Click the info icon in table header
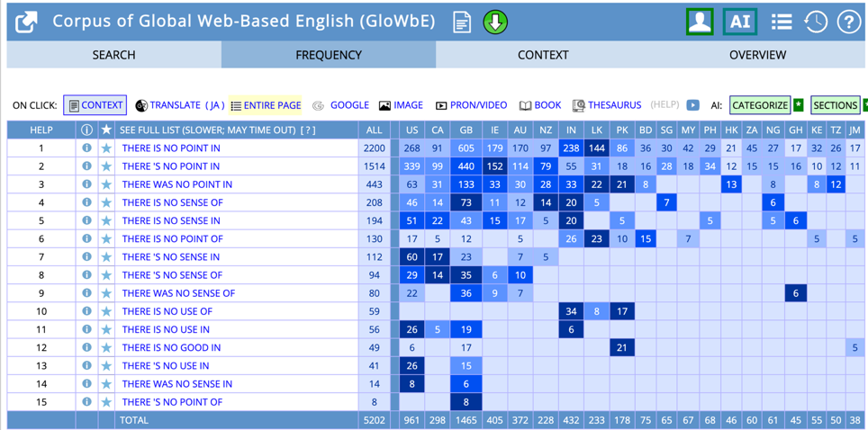Viewport: 868px width, 430px height. (87, 130)
